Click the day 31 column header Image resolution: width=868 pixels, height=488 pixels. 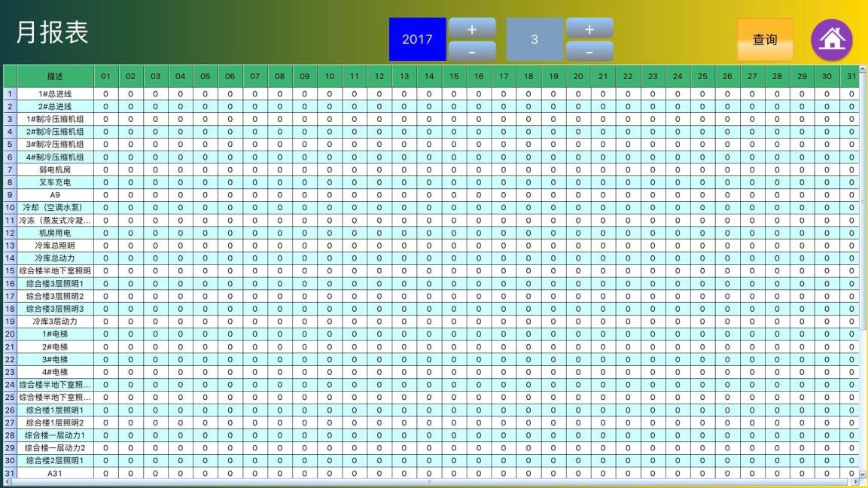(851, 77)
